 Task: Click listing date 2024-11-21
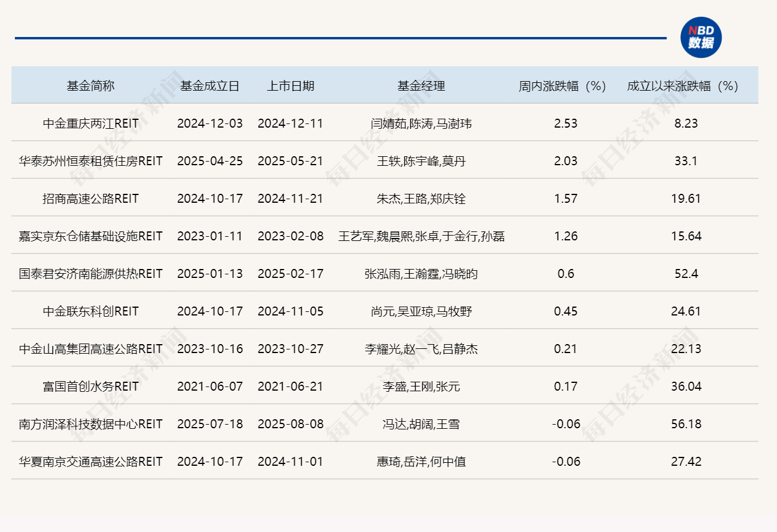(x=290, y=199)
